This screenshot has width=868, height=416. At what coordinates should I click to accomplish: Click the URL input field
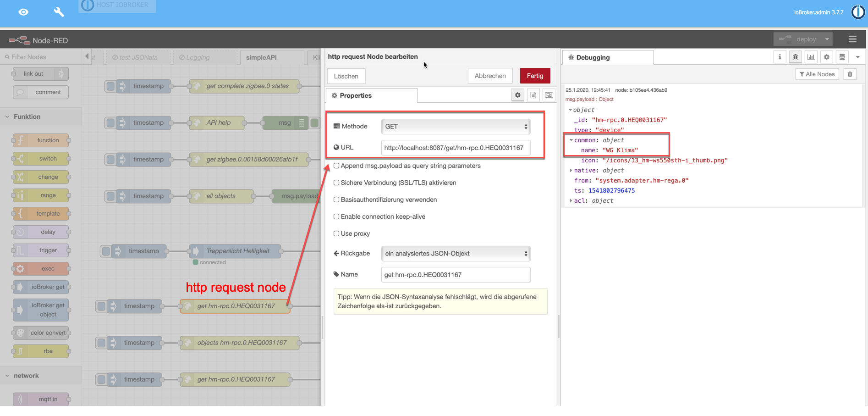click(x=456, y=148)
